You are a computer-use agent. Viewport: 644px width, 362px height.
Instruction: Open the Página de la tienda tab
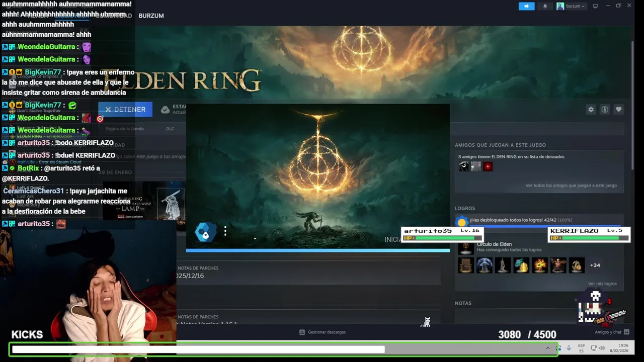(124, 129)
